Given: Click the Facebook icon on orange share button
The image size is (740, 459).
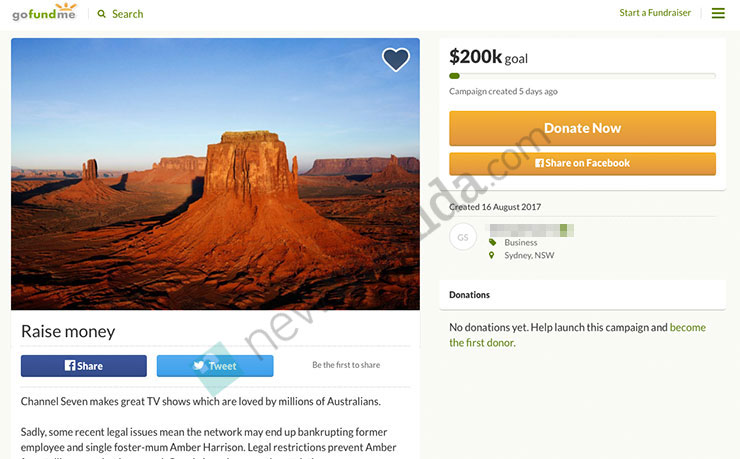Looking at the screenshot, I should [539, 163].
